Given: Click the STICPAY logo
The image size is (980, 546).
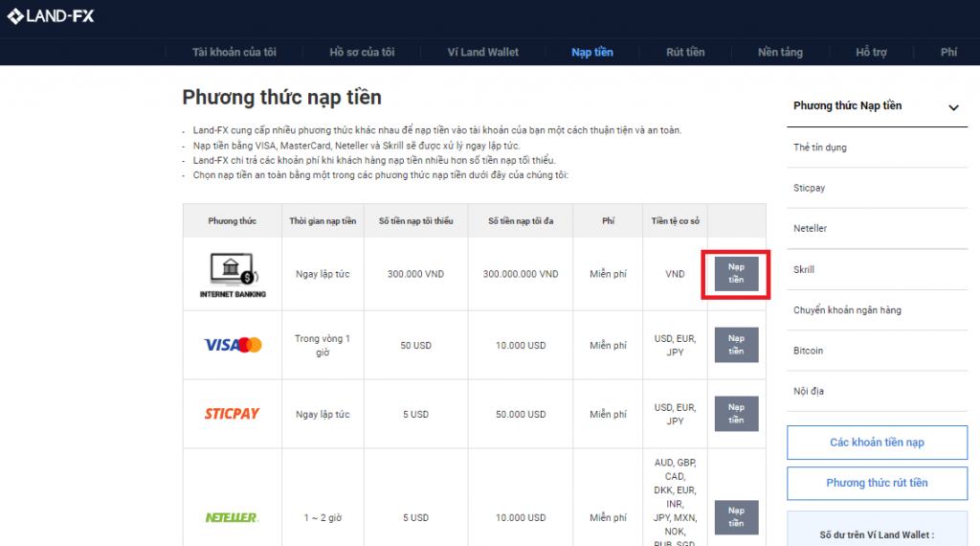Looking at the screenshot, I should click(x=232, y=414).
